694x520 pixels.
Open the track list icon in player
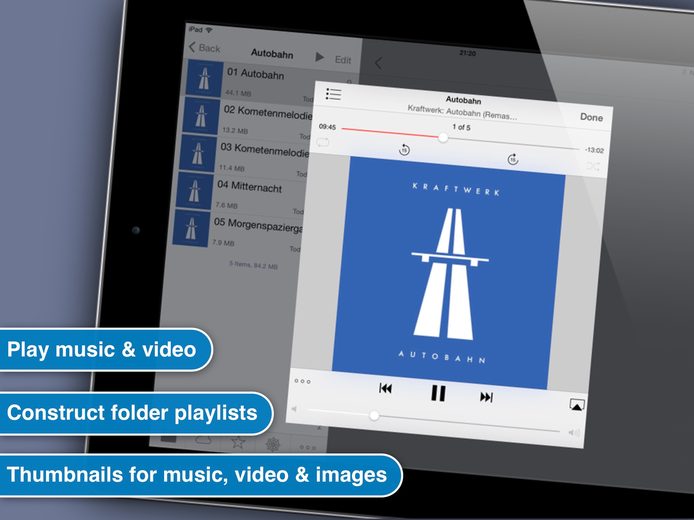333,94
